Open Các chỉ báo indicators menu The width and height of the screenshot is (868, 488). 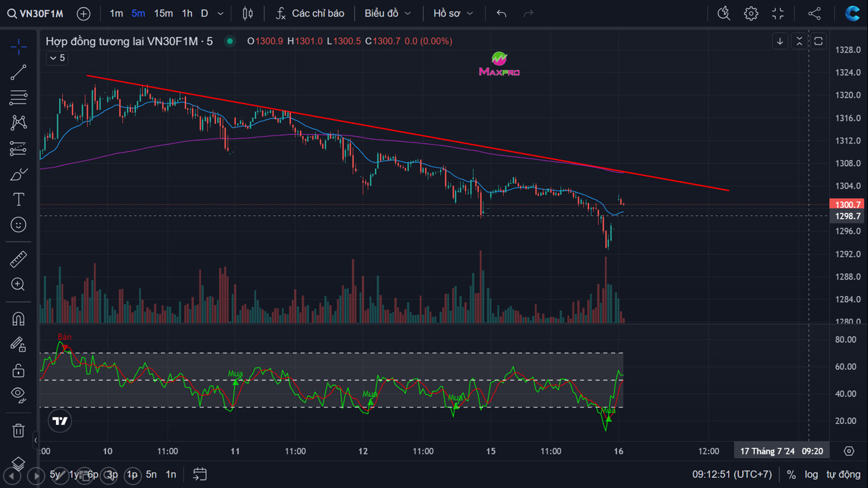tap(311, 13)
